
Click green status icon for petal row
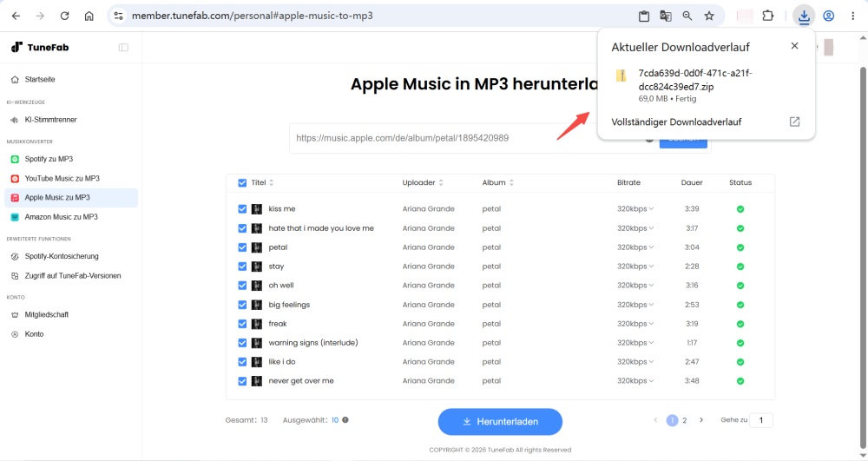[x=740, y=247]
